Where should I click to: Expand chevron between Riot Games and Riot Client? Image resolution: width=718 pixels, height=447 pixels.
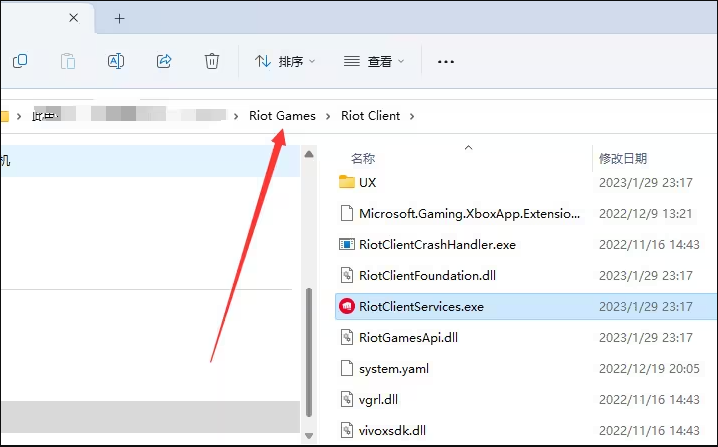328,116
